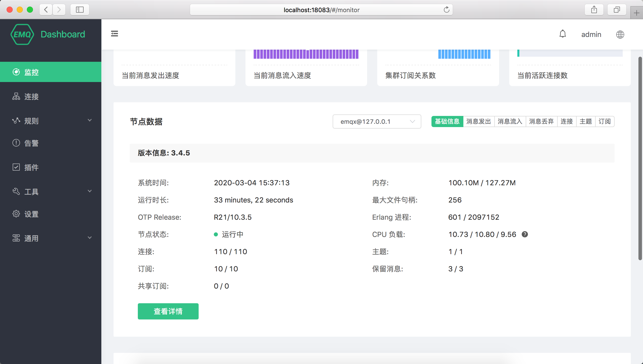Click the browser share icon
The width and height of the screenshot is (643, 364).
coord(594,10)
